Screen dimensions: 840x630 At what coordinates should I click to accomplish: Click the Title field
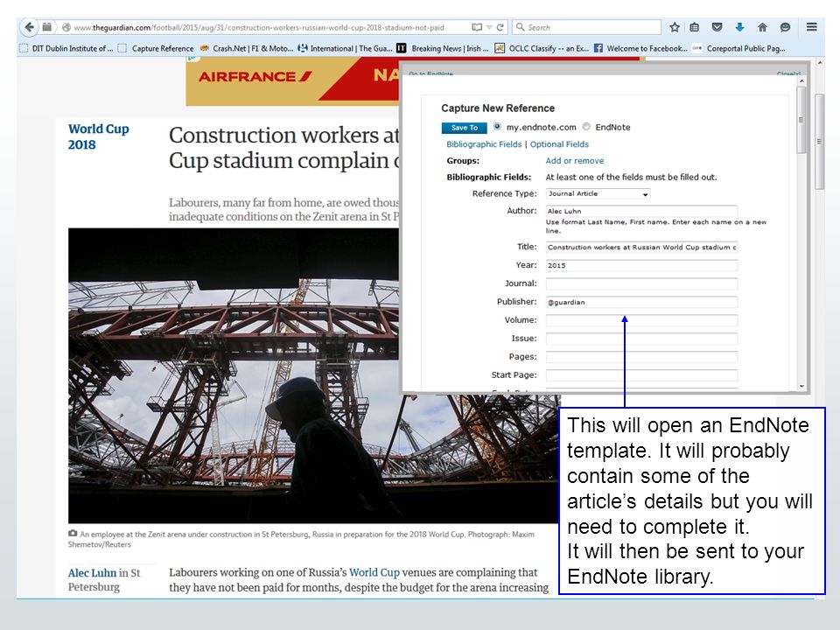tap(641, 247)
